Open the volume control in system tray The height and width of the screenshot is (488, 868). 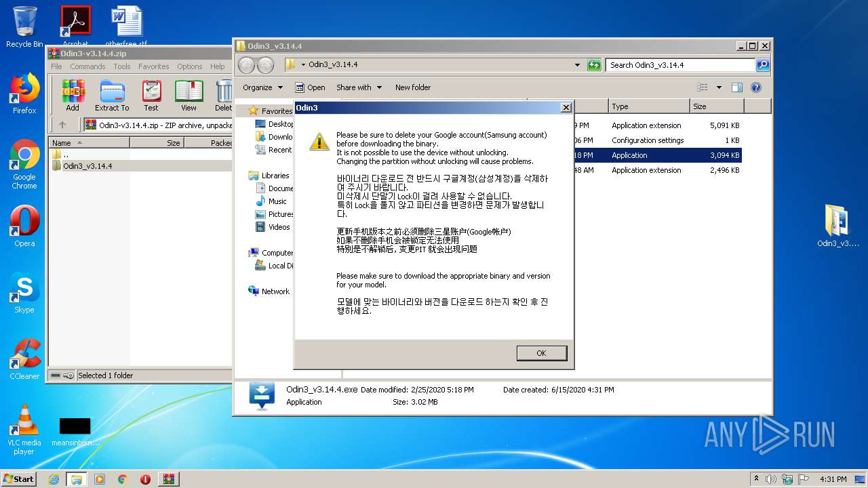coord(771,479)
